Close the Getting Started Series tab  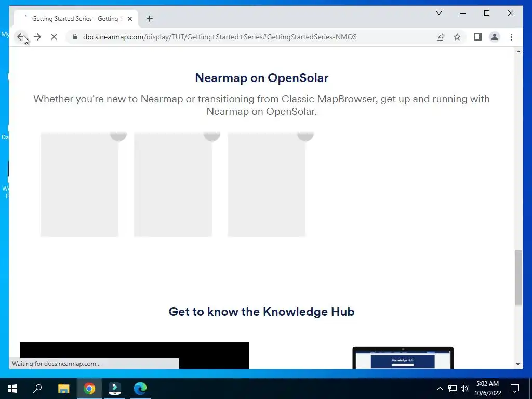[129, 19]
